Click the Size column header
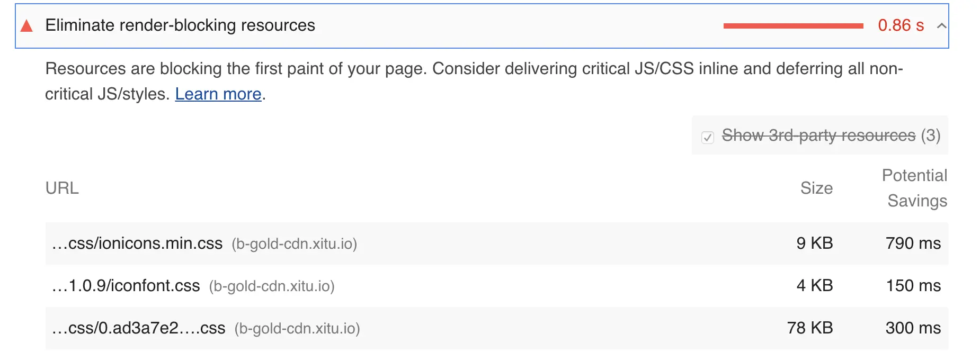Screen dimensions: 980x361 (816, 188)
